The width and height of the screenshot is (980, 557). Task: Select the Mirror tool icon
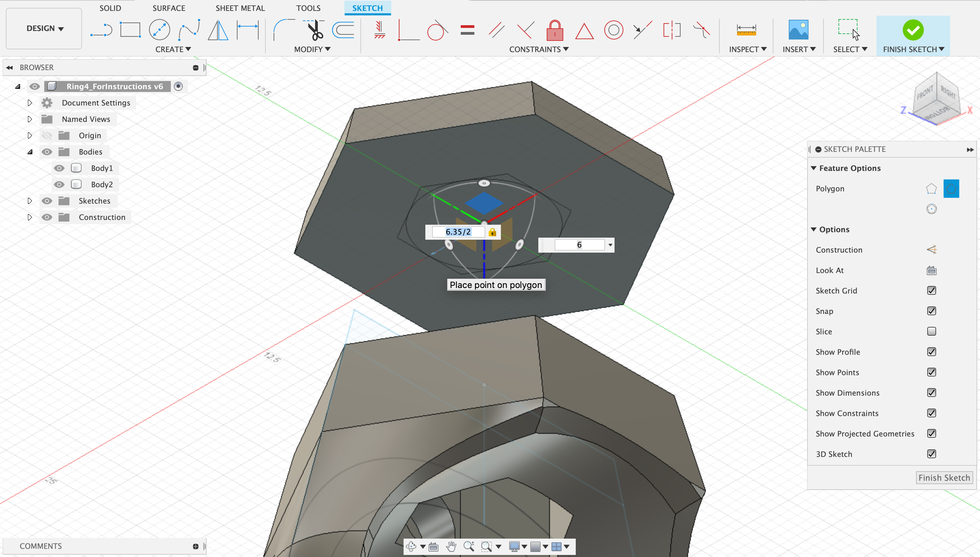[x=218, y=30]
